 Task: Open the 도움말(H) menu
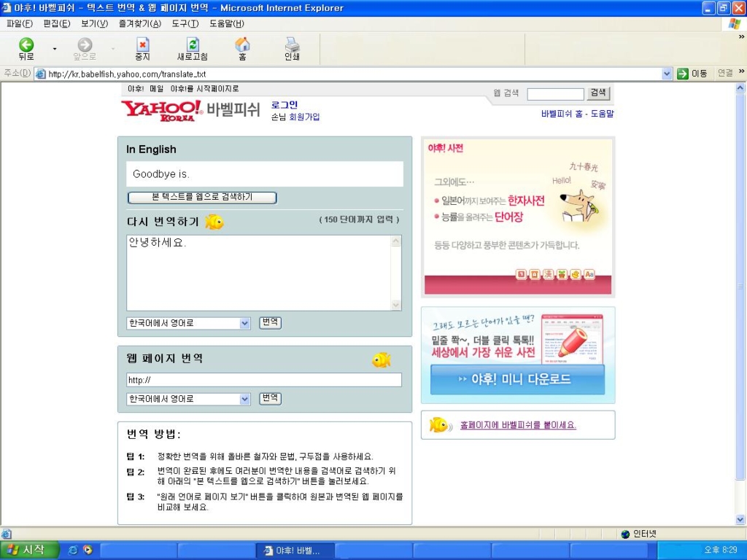[x=227, y=24]
